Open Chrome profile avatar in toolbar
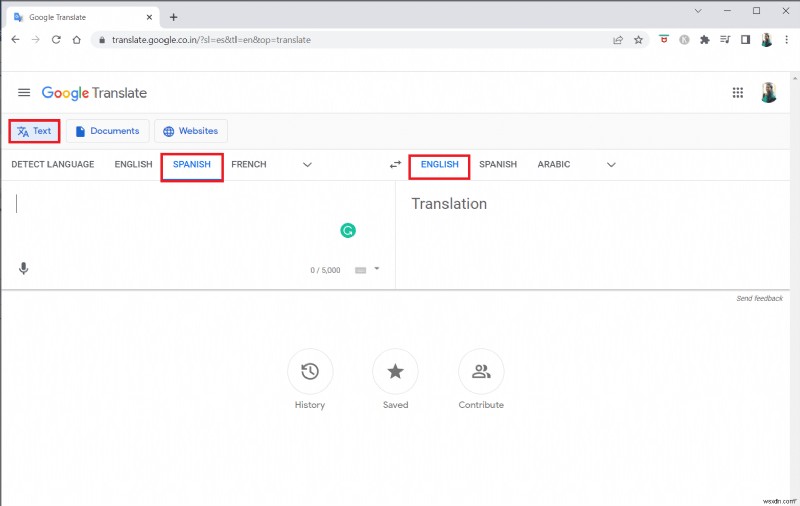The width and height of the screenshot is (800, 506). [766, 40]
